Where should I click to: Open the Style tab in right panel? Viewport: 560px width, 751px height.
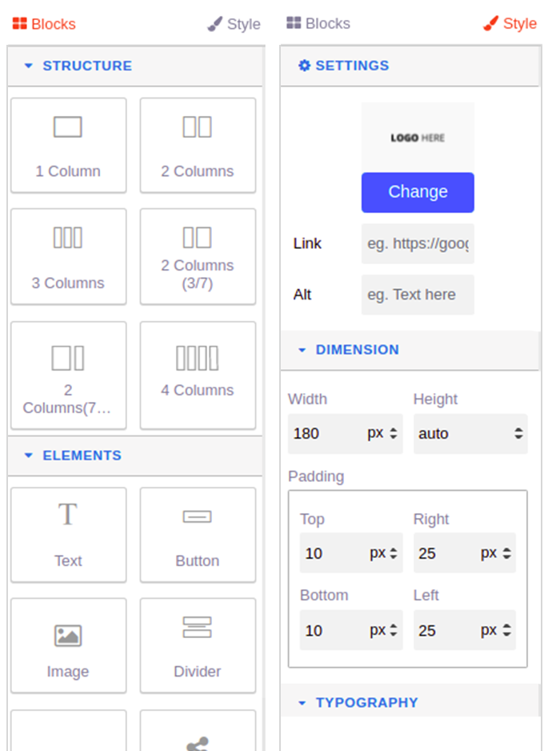coord(510,24)
